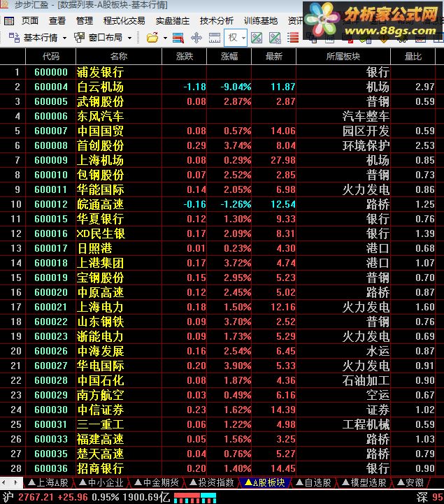Click 皖通高速 stock name
The height and width of the screenshot is (504, 444).
pyautogui.click(x=100, y=204)
